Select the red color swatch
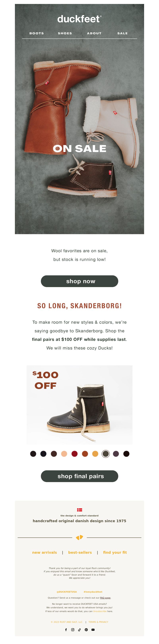This screenshot has width=159, height=644. [74, 454]
